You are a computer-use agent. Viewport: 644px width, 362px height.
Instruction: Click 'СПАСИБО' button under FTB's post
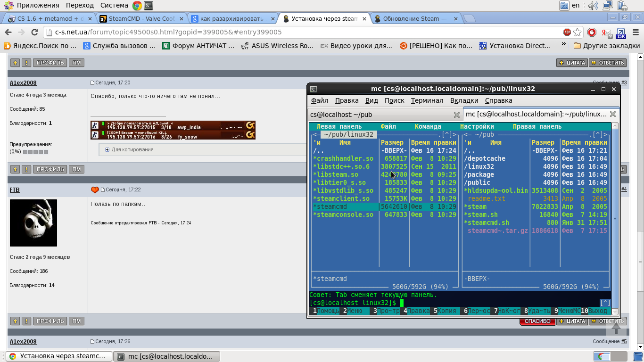click(x=537, y=321)
